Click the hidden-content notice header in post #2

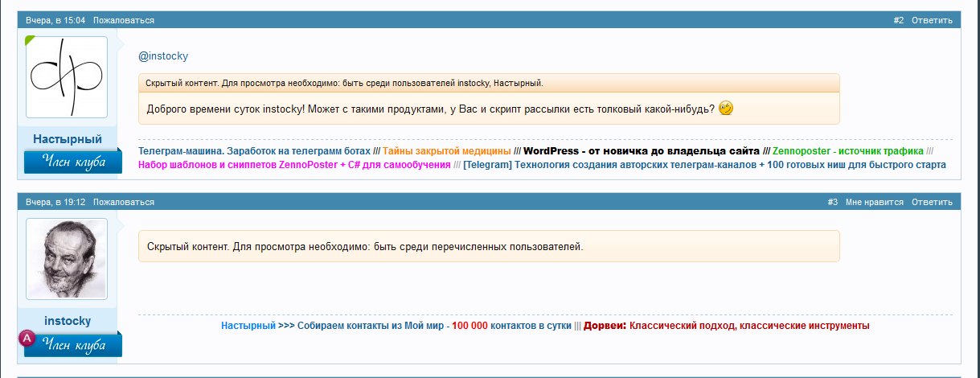(x=489, y=83)
